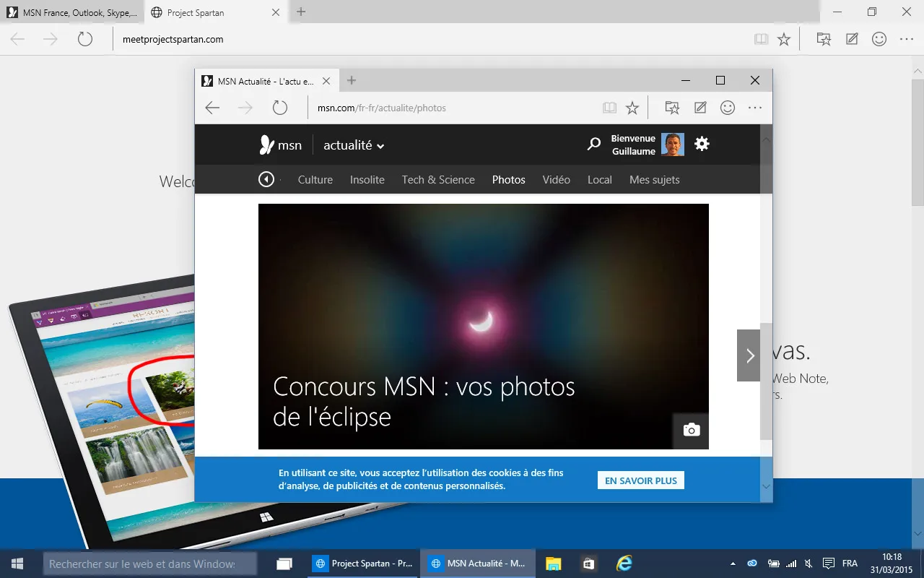Make a Web Note in the back window
This screenshot has width=924, height=578.
point(852,39)
